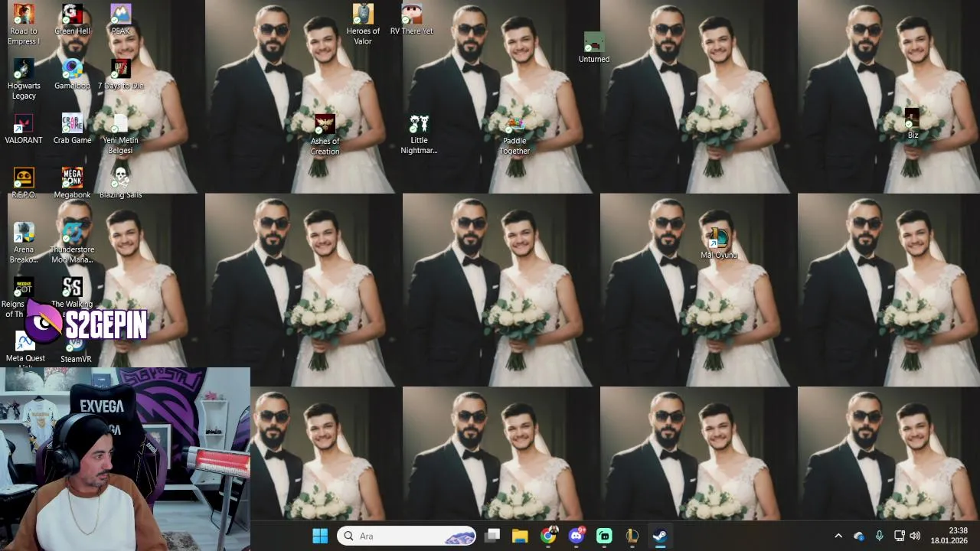Image resolution: width=980 pixels, height=551 pixels.
Task: Select the R.E.P.O. desktop icon
Action: (24, 184)
